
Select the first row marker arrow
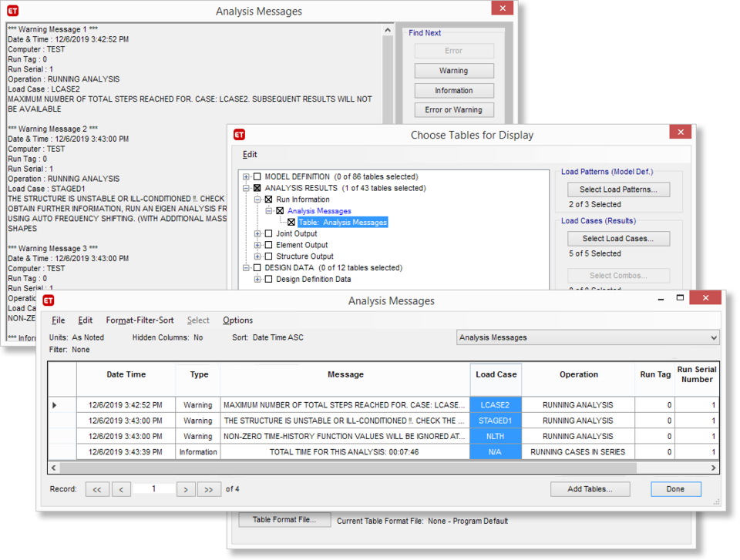[x=54, y=405]
